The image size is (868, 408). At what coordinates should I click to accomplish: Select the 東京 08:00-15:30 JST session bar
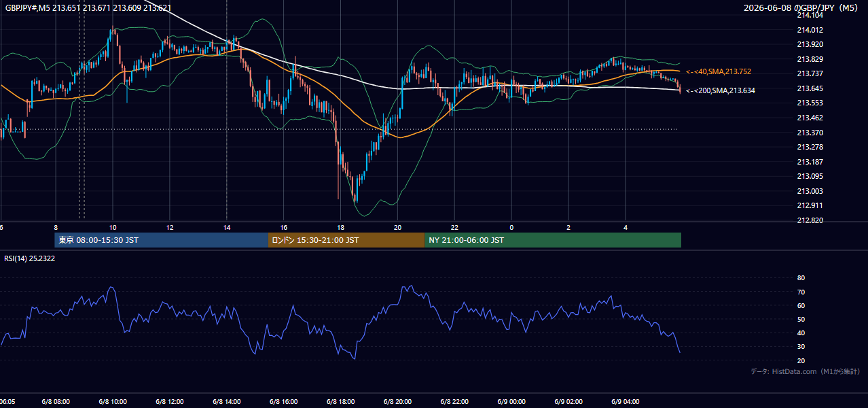coord(162,240)
